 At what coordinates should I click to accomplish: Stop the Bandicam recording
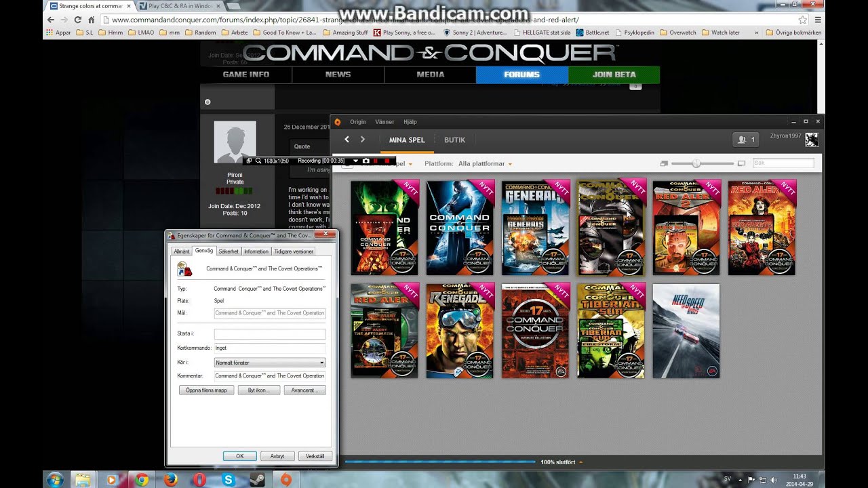[x=387, y=161]
